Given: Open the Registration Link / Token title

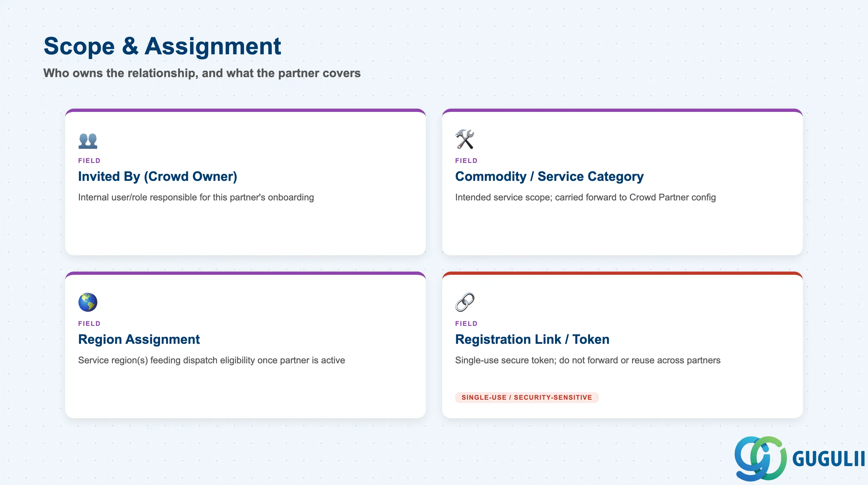Looking at the screenshot, I should [532, 339].
